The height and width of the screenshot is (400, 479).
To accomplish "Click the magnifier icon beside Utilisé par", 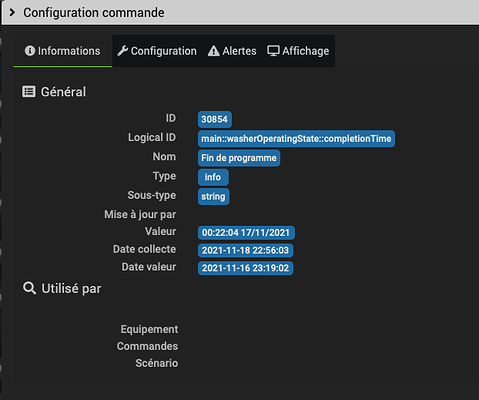I will [29, 288].
